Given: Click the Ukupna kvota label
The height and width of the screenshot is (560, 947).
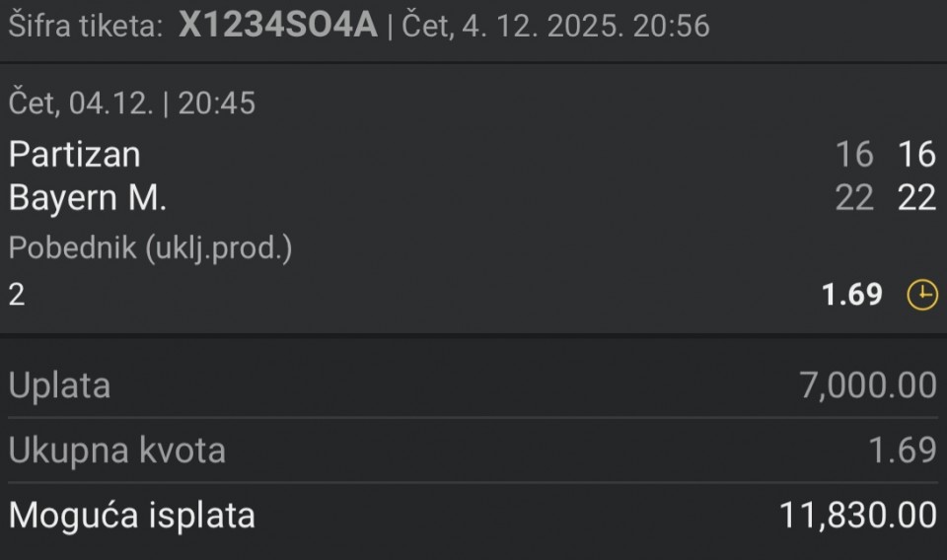Looking at the screenshot, I should coord(117,451).
